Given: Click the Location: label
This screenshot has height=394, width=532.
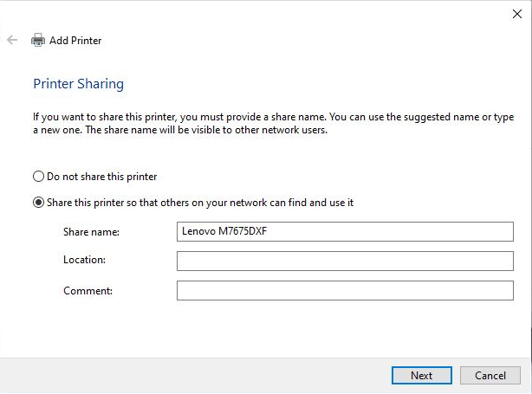Looking at the screenshot, I should (x=85, y=260).
